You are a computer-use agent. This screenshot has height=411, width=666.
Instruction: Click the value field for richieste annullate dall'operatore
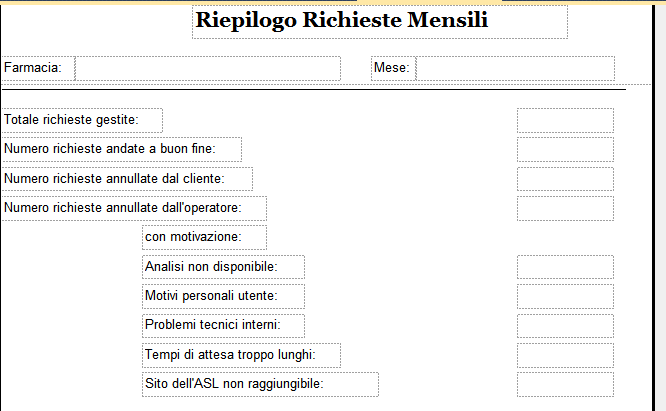pyautogui.click(x=565, y=208)
